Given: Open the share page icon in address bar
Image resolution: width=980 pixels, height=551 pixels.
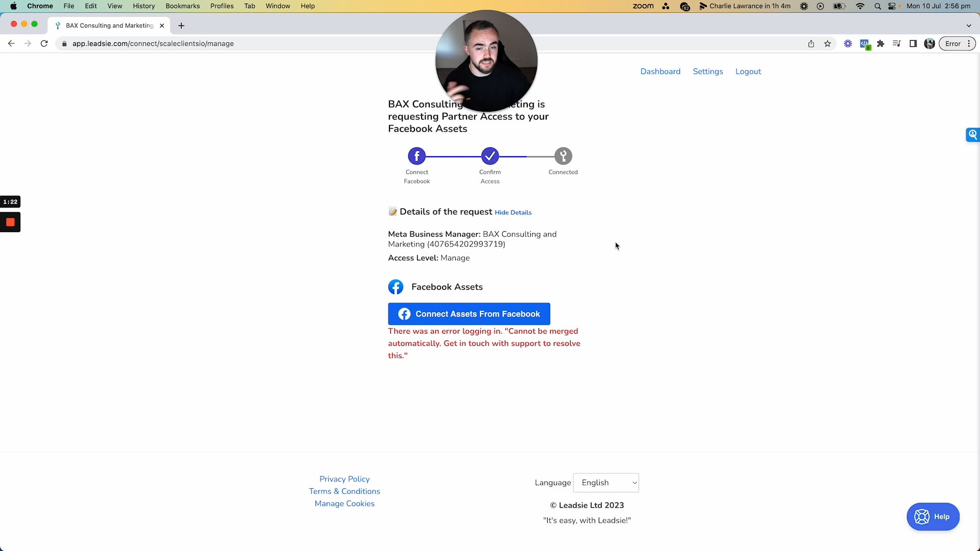Looking at the screenshot, I should [811, 43].
